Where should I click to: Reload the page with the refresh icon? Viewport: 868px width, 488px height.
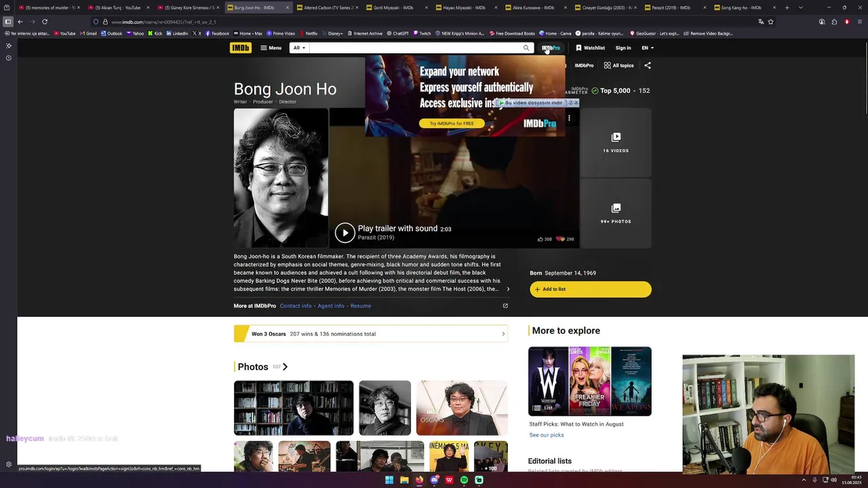pos(45,22)
